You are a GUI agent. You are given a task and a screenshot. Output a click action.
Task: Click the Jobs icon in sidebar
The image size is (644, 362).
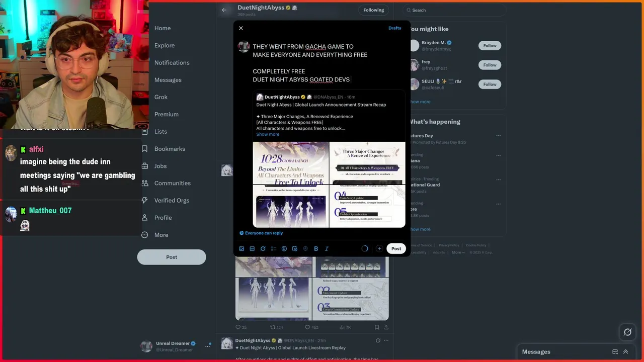pos(145,166)
